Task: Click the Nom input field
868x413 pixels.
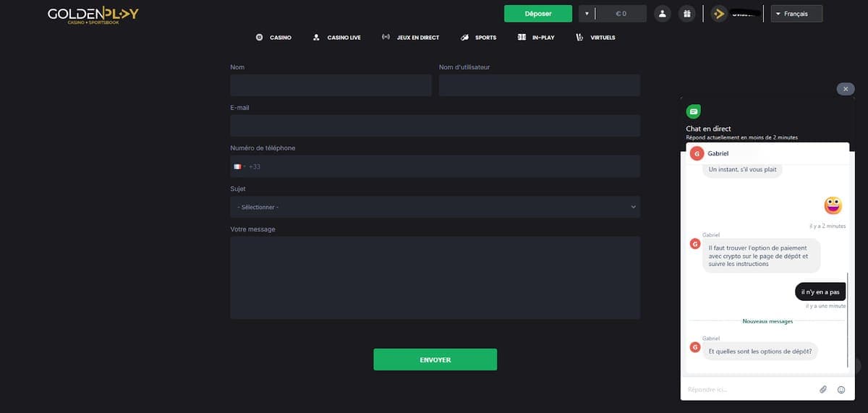Action: (331, 85)
